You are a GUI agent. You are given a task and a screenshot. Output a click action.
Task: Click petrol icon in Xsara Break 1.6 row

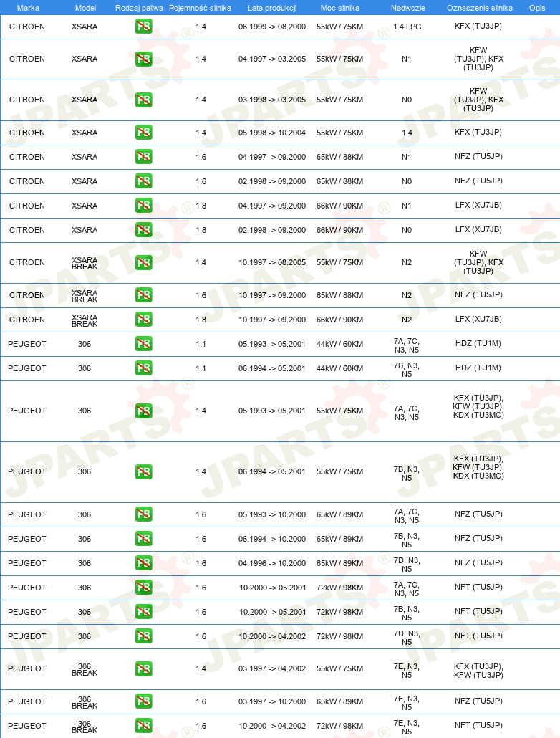[x=143, y=295]
